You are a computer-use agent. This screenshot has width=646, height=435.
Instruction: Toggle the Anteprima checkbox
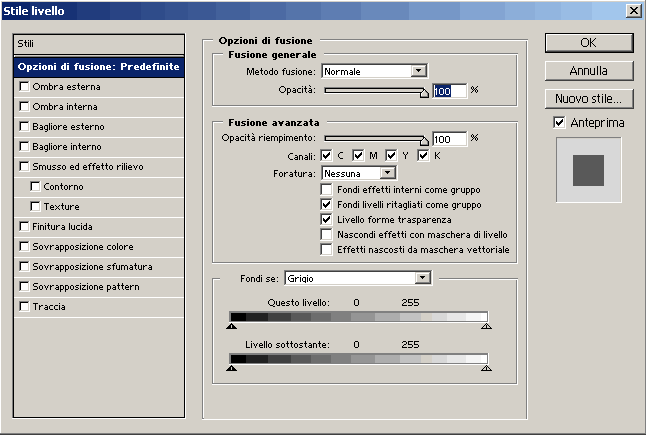tap(559, 122)
